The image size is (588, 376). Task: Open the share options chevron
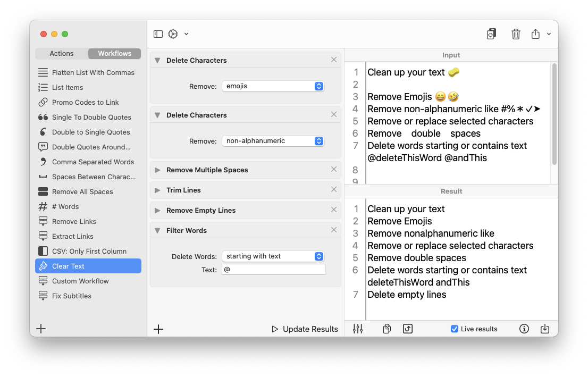[x=549, y=34]
